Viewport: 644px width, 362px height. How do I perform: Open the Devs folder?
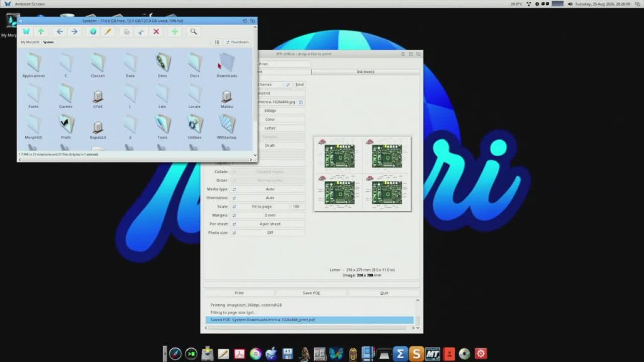162,65
